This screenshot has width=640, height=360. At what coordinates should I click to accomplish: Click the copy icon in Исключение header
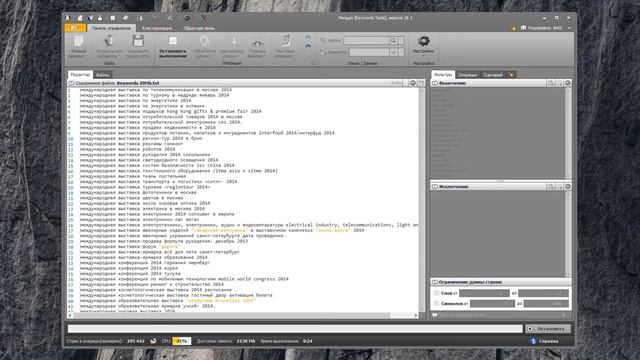click(x=551, y=187)
